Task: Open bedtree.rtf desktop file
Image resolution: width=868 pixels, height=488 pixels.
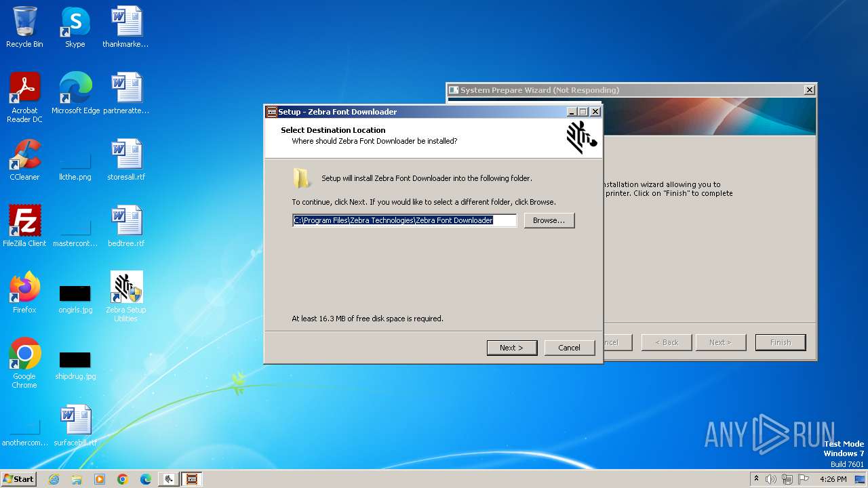Action: 125,226
